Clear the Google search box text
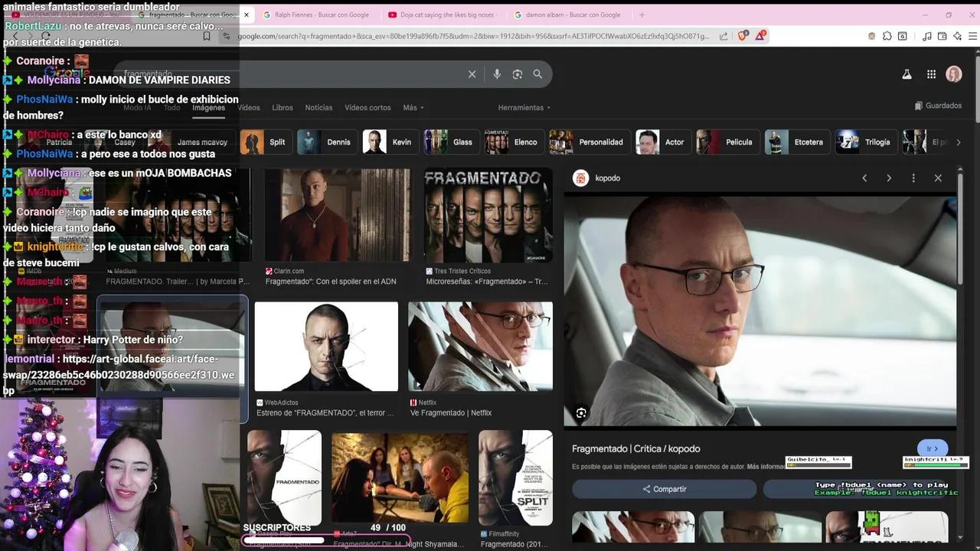 [x=472, y=74]
